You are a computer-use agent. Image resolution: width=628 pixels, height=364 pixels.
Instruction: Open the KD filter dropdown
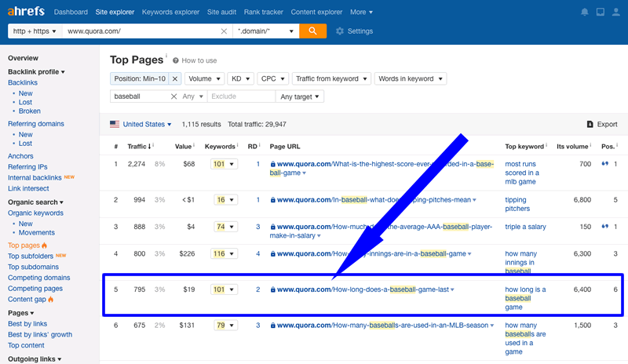click(241, 79)
